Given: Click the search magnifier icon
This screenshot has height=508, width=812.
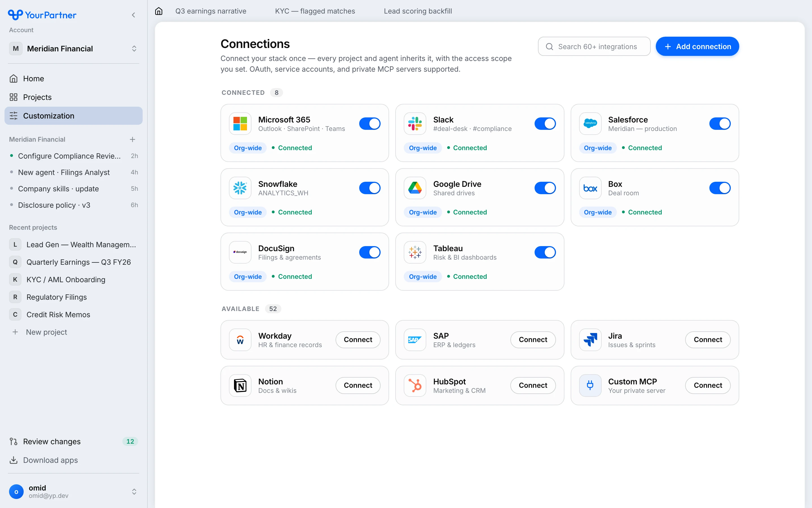Looking at the screenshot, I should (549, 47).
